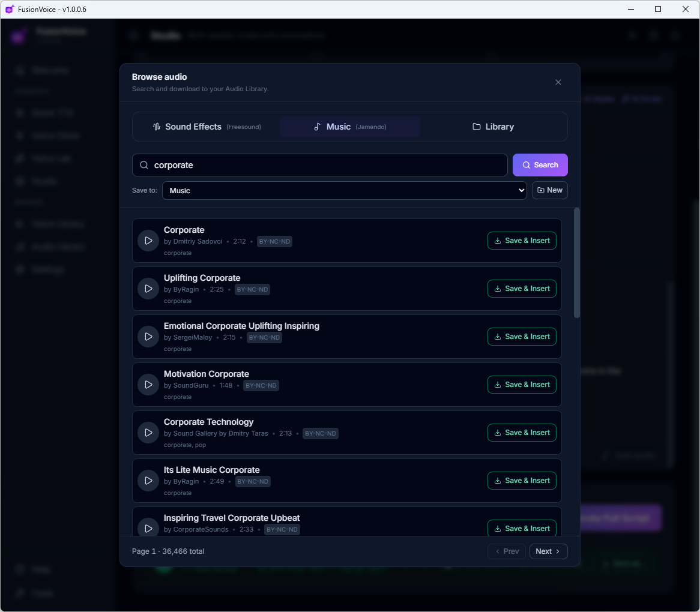Save & Insert "Its Lite Music Corporate"

tap(522, 481)
